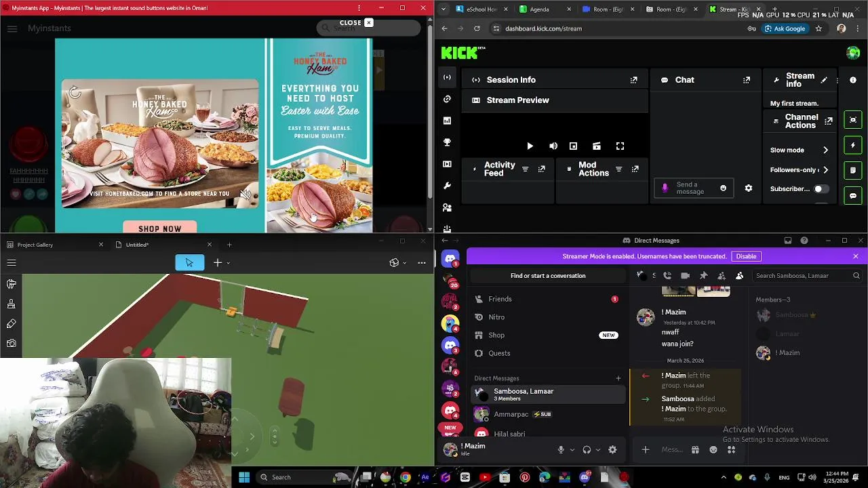The height and width of the screenshot is (488, 868).
Task: Create a new direct message with the plus
Action: point(618,378)
